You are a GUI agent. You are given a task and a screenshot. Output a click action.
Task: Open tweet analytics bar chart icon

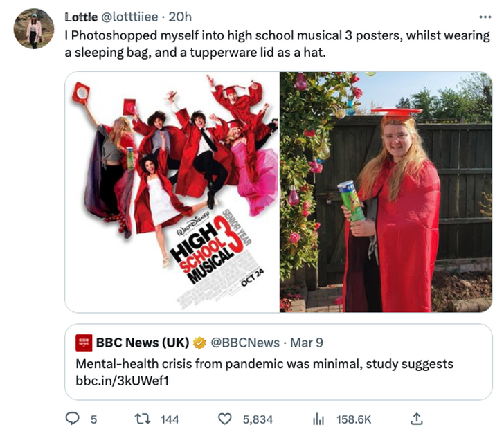tap(319, 419)
